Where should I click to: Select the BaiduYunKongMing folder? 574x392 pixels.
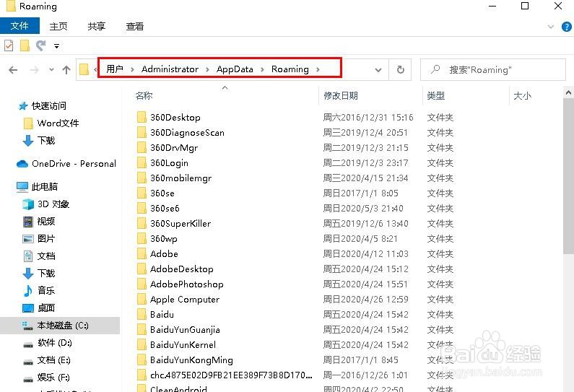coord(191,360)
